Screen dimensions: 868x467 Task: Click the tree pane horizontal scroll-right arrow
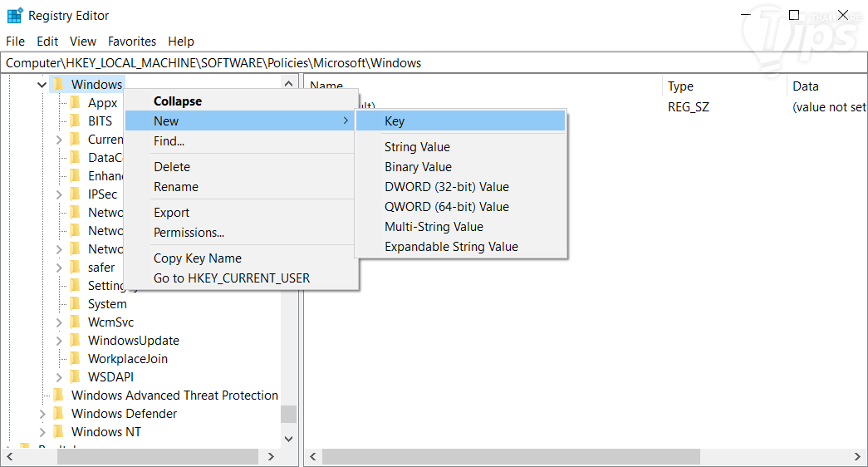point(271,456)
